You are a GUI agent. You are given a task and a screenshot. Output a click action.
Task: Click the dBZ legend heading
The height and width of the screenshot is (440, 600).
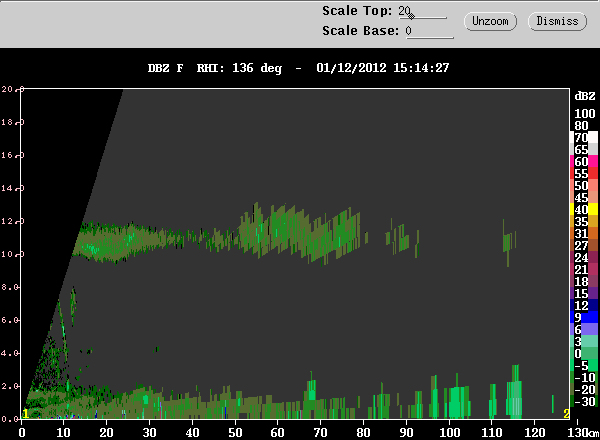click(585, 96)
